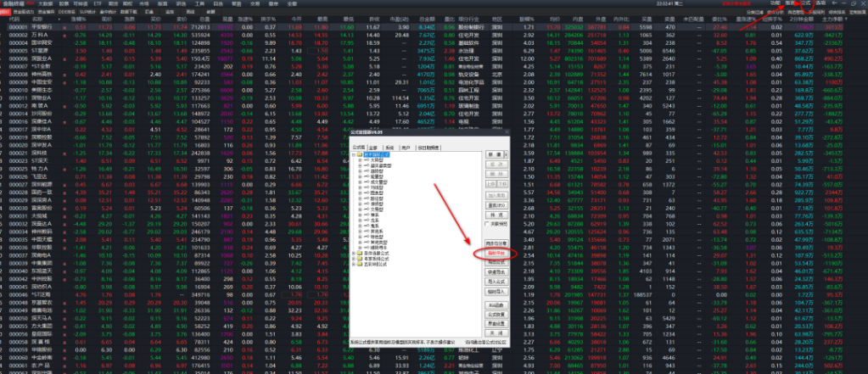Expand the 特色型 formula group
This screenshot has width=868, height=374.
point(360,237)
